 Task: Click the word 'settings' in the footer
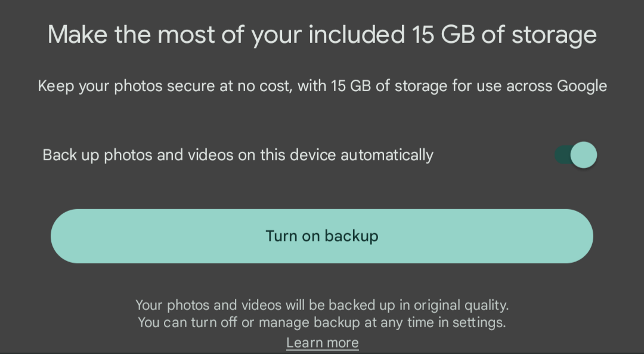click(x=479, y=322)
